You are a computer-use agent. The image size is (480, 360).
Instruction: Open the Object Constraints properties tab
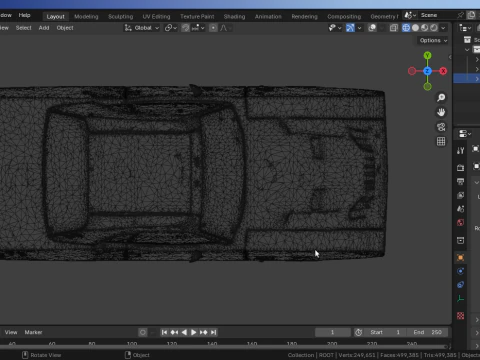coord(460,285)
